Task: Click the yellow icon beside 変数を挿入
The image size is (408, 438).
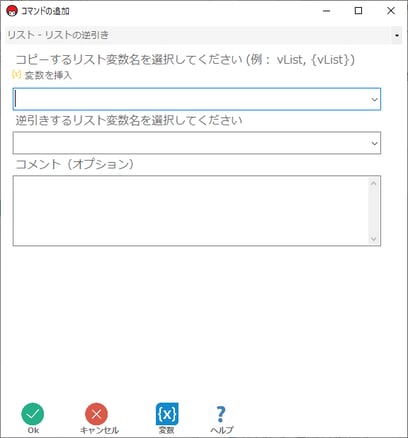Action: pyautogui.click(x=16, y=74)
